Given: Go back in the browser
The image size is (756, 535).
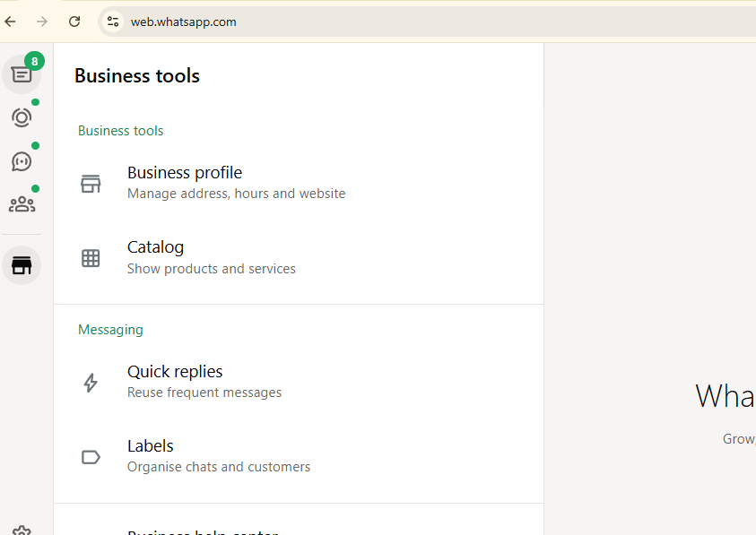Looking at the screenshot, I should [x=10, y=22].
